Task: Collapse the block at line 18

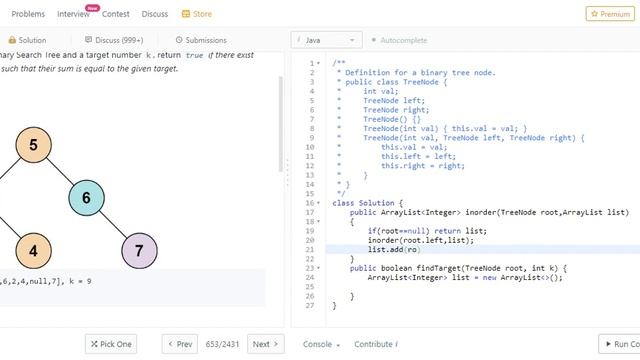Action: click(318, 222)
